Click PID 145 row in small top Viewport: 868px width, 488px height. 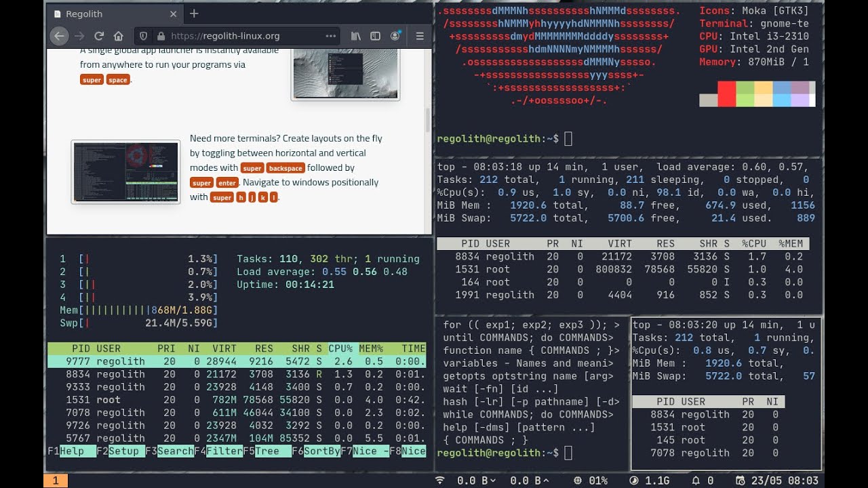pos(708,440)
